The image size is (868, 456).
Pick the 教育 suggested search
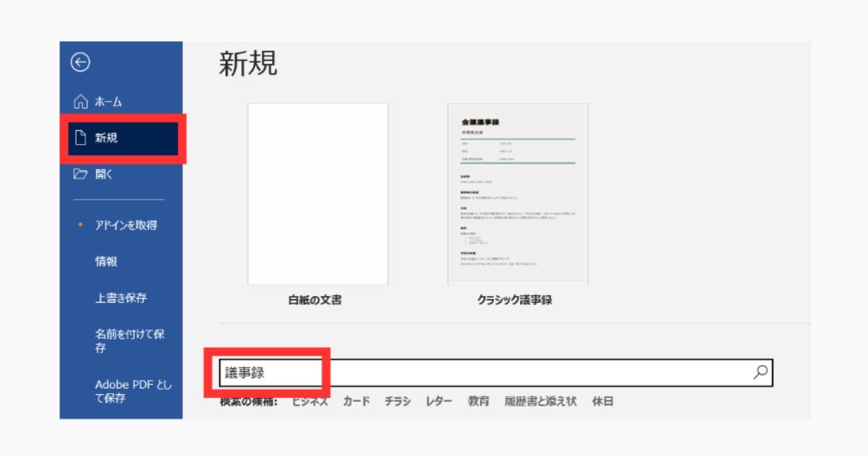click(x=478, y=402)
